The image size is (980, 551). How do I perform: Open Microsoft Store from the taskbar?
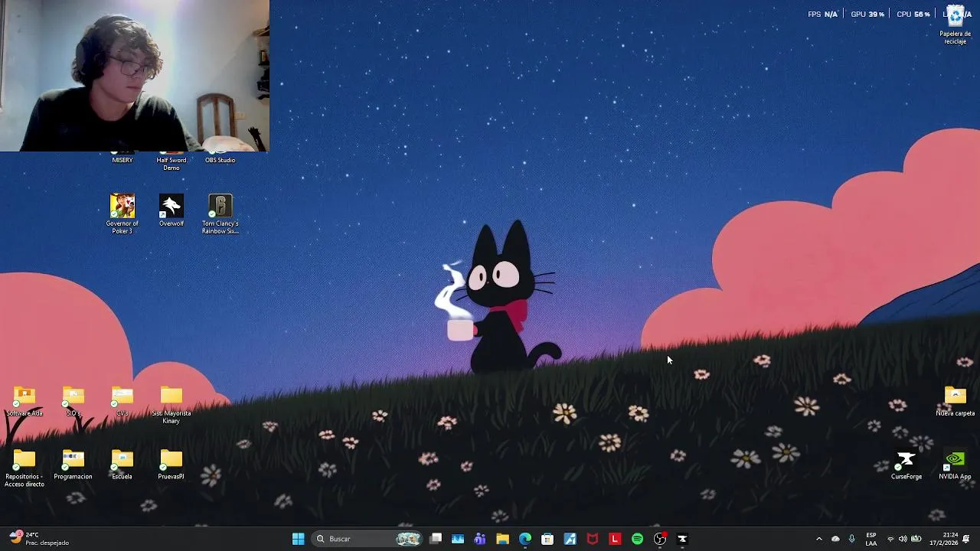pyautogui.click(x=547, y=539)
